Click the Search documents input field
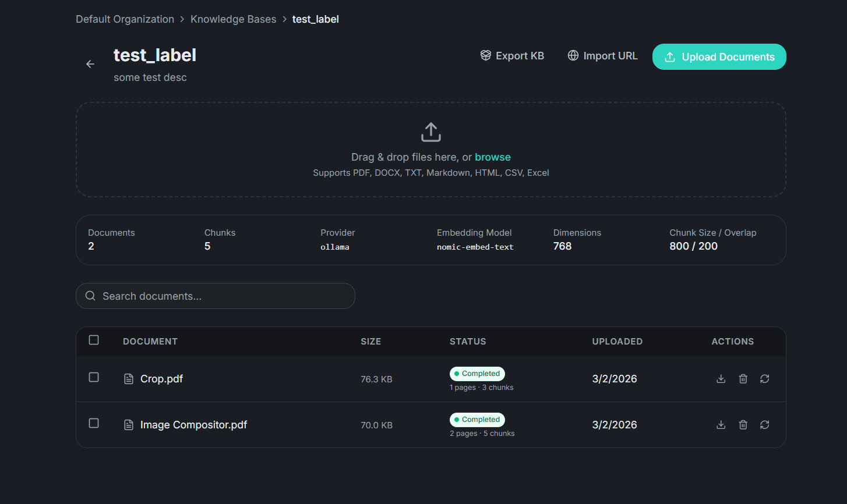The width and height of the screenshot is (847, 504). pos(215,296)
